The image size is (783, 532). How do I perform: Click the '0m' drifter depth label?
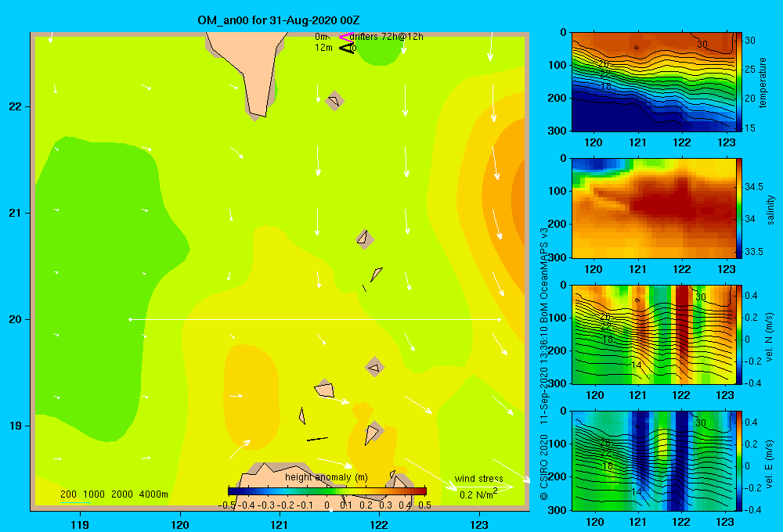coord(321,37)
